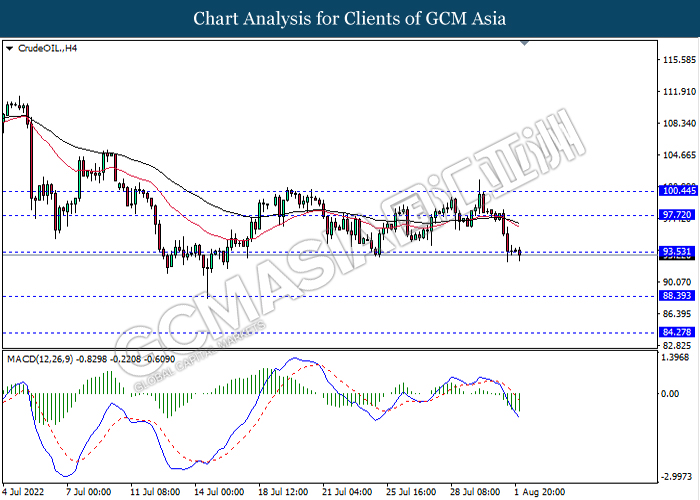Click the 1 Aug 20:00 date label
The width and height of the screenshot is (700, 500).
pos(540,492)
